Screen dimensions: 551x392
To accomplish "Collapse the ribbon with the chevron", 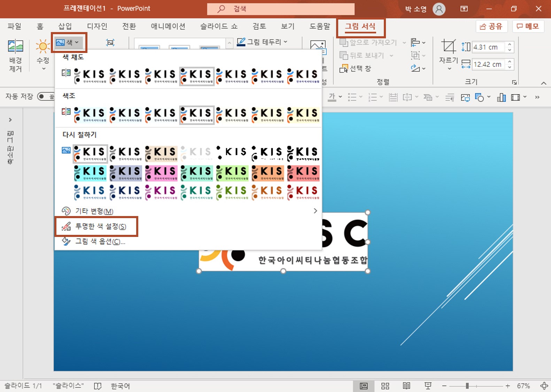I will pos(543,83).
